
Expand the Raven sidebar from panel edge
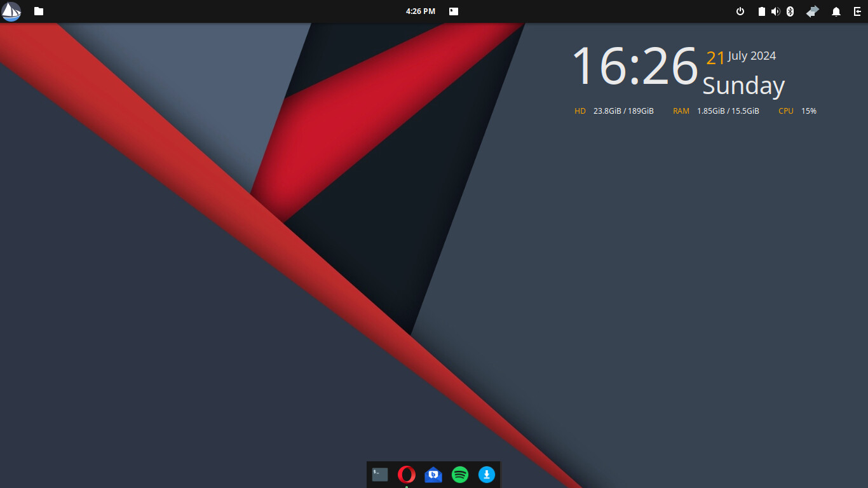857,11
